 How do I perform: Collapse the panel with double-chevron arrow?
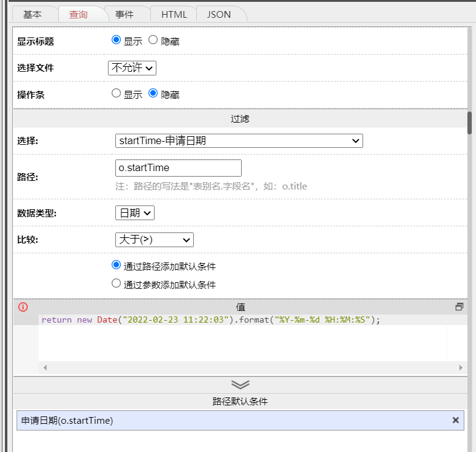(x=240, y=384)
